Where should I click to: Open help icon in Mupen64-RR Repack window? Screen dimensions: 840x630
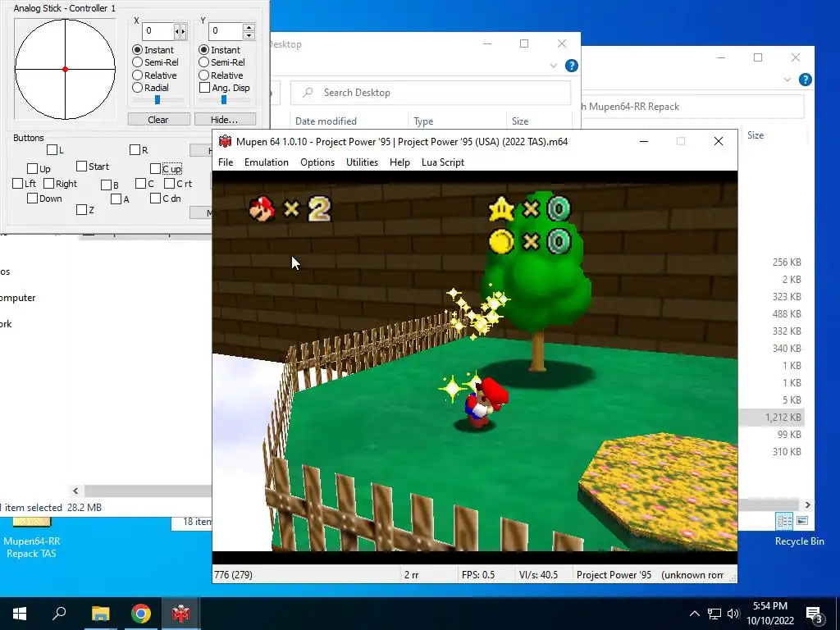(x=806, y=80)
